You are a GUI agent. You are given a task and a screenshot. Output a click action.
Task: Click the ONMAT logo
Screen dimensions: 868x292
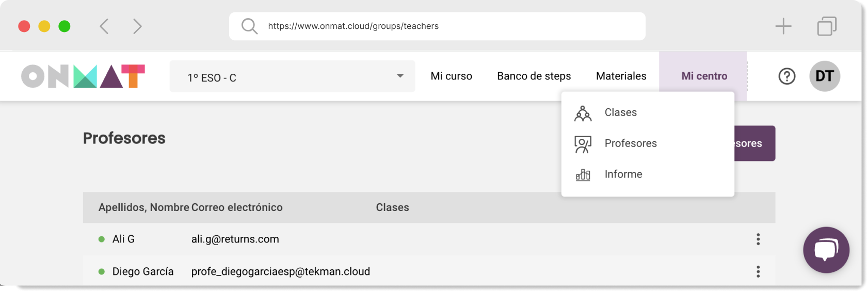tap(83, 76)
